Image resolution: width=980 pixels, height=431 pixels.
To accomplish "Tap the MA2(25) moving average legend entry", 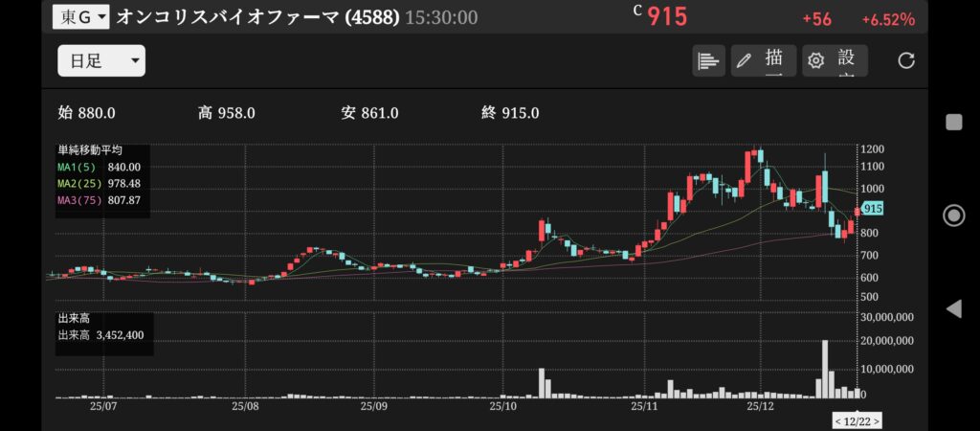I will (x=100, y=183).
